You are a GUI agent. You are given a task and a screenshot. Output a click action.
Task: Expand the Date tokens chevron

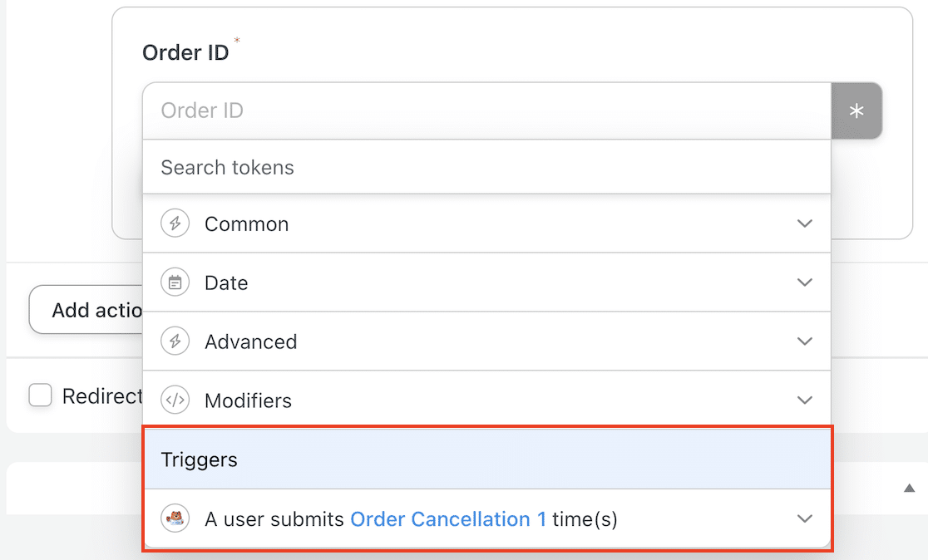[x=804, y=282]
